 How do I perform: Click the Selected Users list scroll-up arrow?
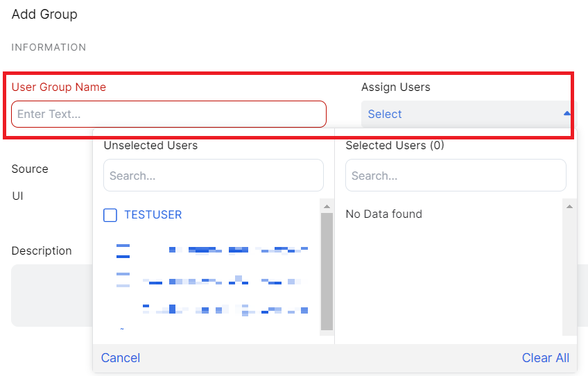569,207
